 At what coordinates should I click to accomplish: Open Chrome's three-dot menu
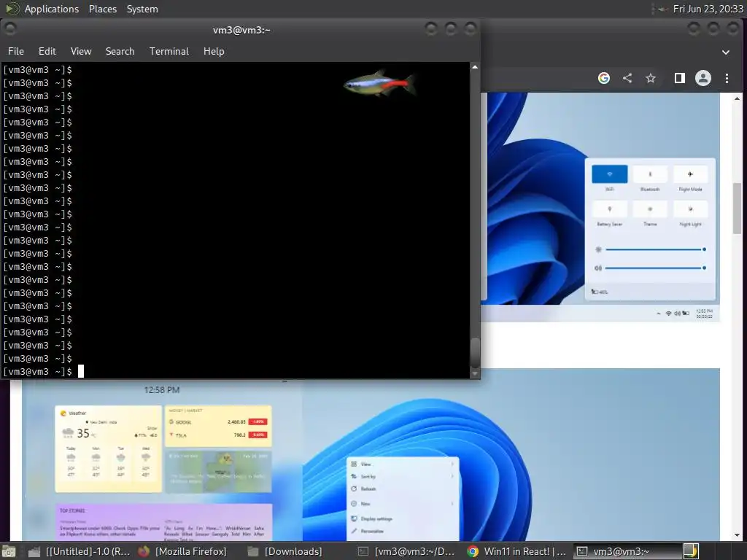pyautogui.click(x=727, y=78)
